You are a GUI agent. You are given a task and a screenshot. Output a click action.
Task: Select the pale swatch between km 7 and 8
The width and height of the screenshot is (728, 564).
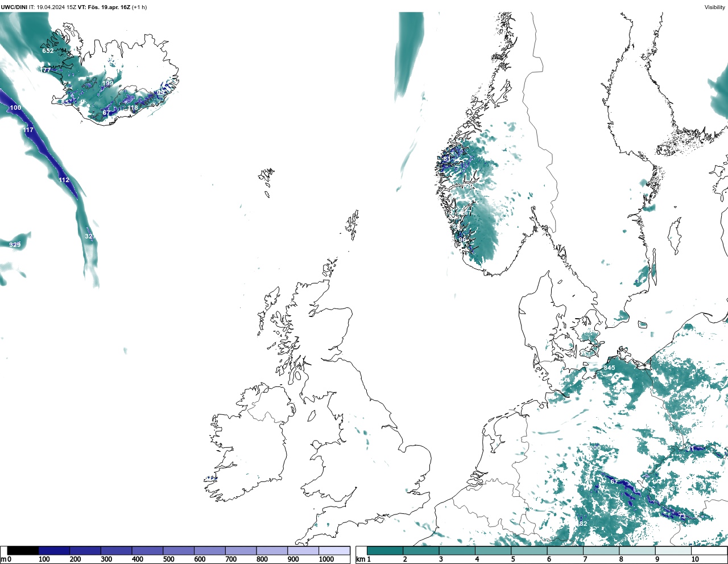coord(601,550)
